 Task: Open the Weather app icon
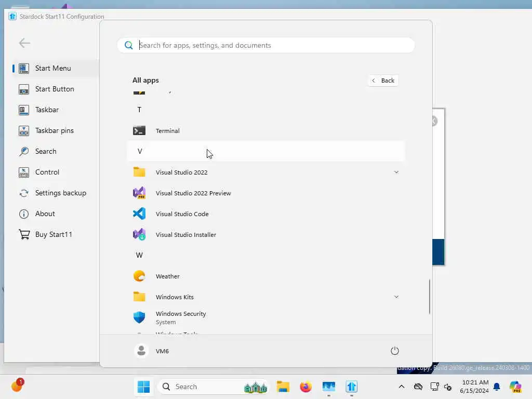139,276
